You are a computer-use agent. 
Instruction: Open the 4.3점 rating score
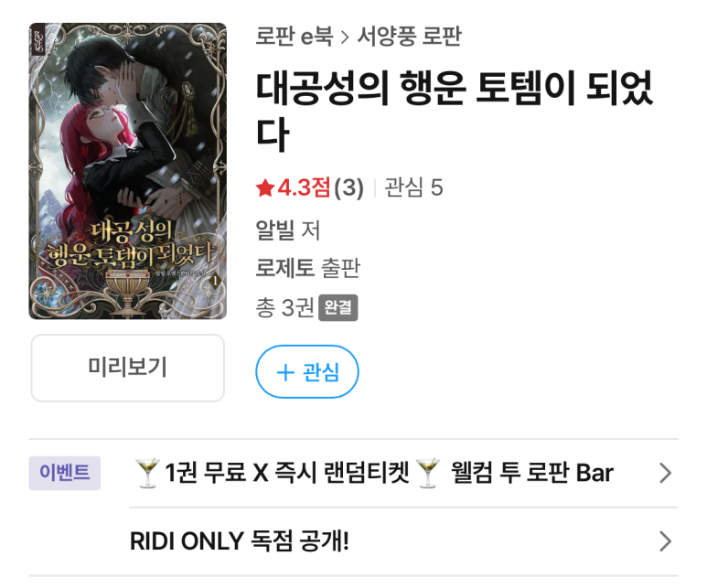(x=304, y=187)
